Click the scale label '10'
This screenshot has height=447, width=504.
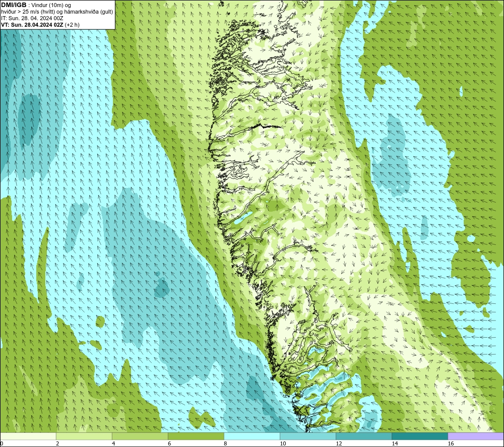(x=283, y=444)
